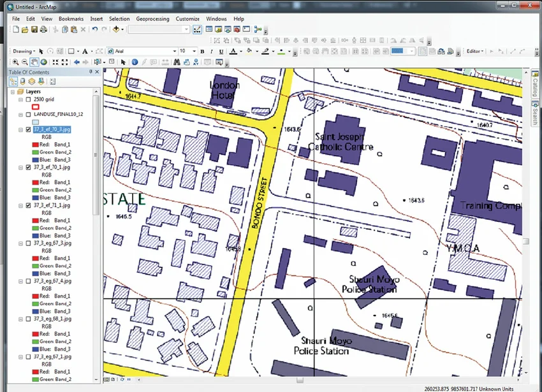Check the 37_3_eg_67_4.jpg layer
Image resolution: width=542 pixels, height=392 pixels.
(x=28, y=281)
